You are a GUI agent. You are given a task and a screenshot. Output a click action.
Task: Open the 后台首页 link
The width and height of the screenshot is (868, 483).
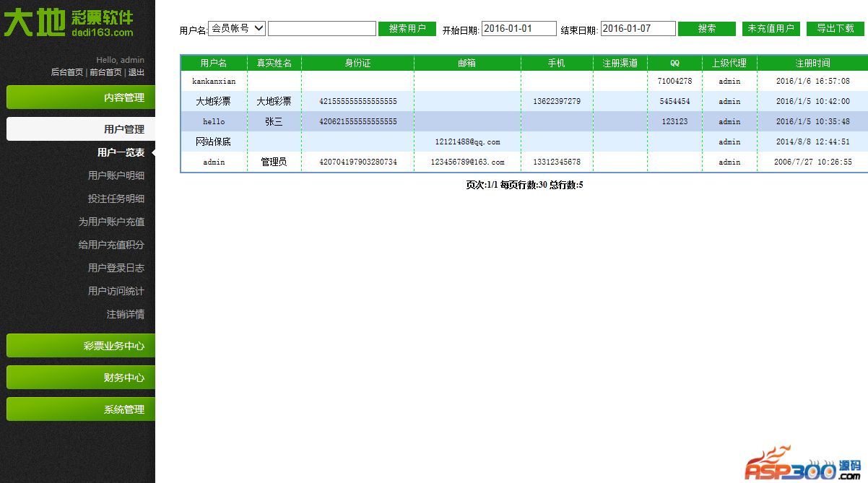tap(67, 72)
